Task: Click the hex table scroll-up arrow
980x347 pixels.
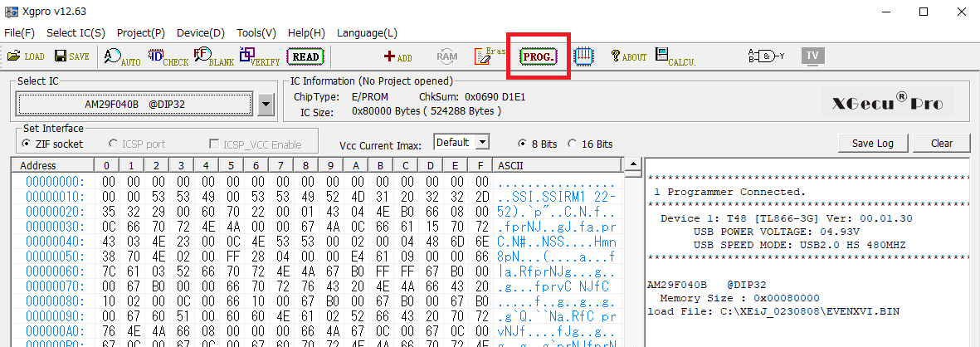Action: click(x=633, y=164)
